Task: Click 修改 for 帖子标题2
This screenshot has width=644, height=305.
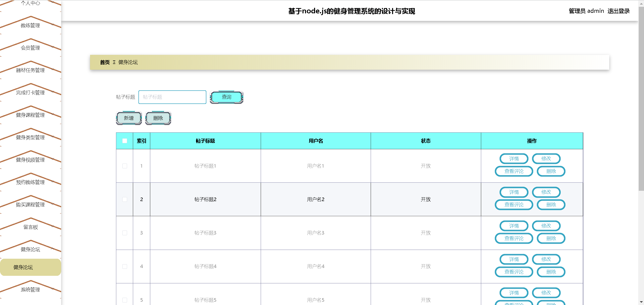Action: (x=546, y=192)
